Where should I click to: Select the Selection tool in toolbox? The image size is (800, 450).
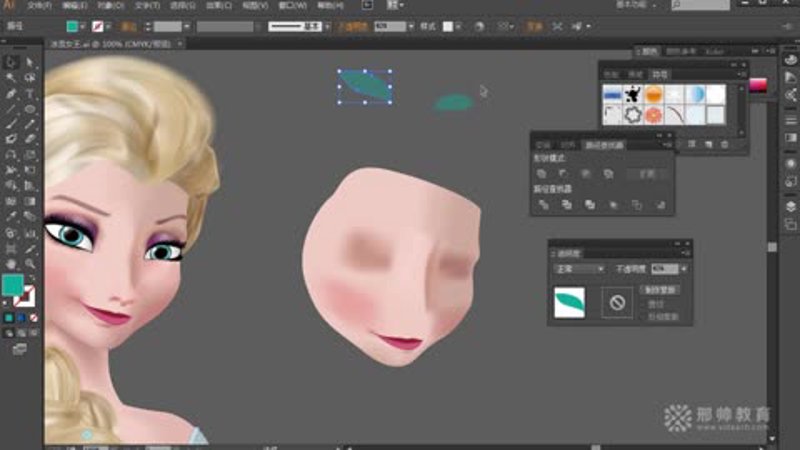(11, 62)
